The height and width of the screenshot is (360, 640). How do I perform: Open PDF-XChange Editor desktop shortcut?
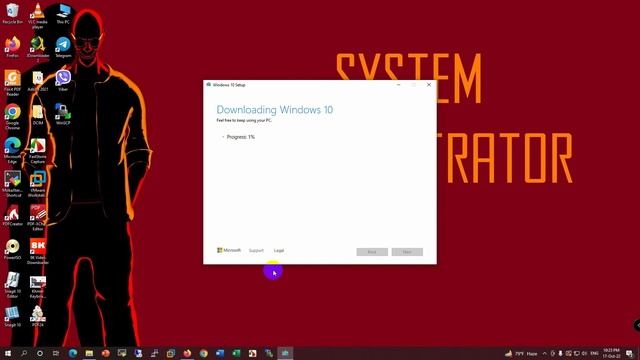(x=38, y=218)
